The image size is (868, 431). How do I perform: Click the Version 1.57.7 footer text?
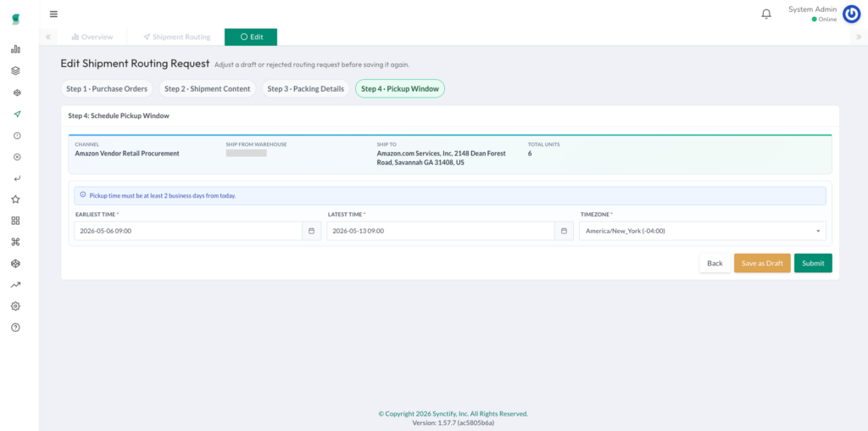[x=453, y=423]
